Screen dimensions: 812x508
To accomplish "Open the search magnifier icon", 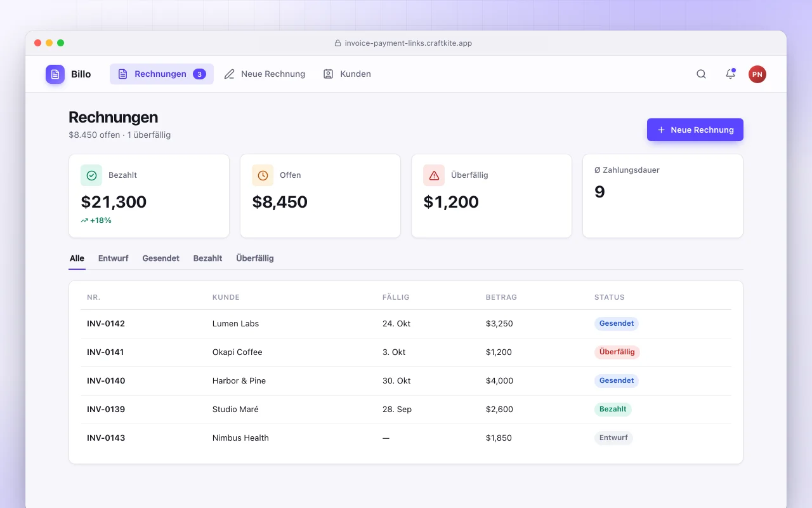I will pyautogui.click(x=701, y=74).
